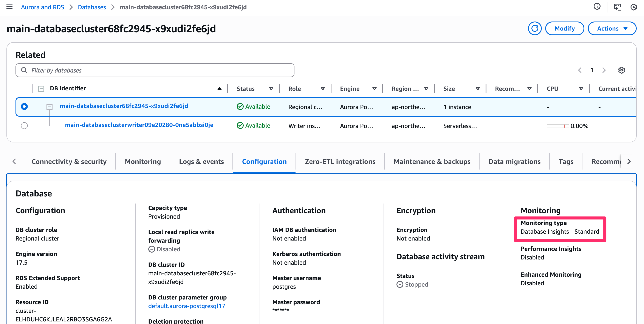
Task: Open the Actions dropdown
Action: pyautogui.click(x=612, y=28)
